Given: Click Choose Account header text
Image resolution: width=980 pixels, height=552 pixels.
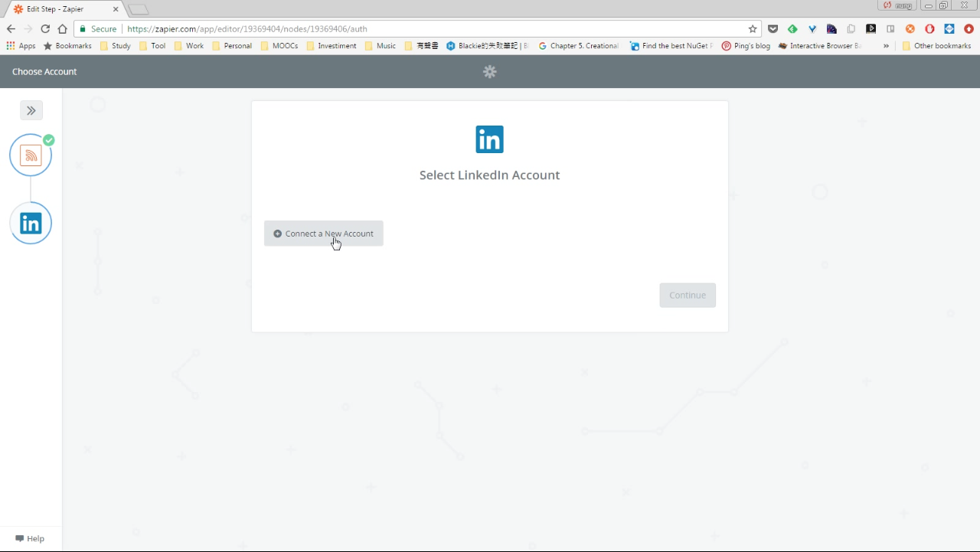Looking at the screenshot, I should 44,71.
